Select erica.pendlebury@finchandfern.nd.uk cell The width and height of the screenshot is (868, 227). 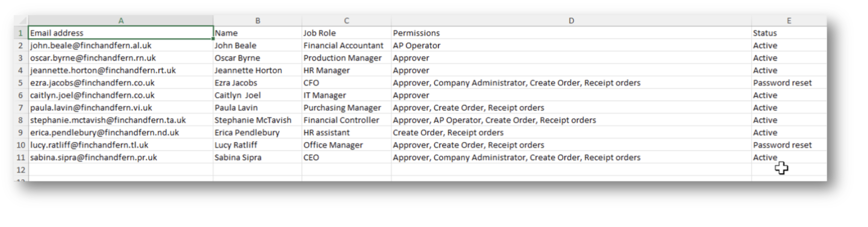point(121,132)
